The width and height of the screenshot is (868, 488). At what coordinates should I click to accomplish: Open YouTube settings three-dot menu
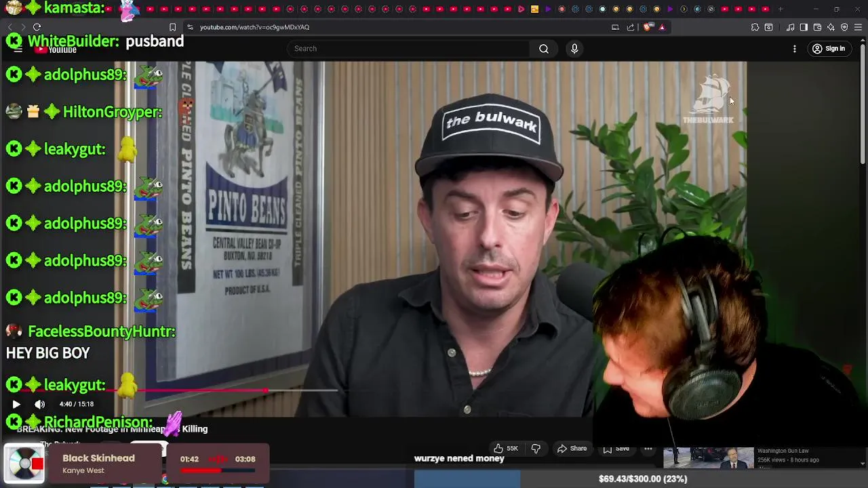coord(795,49)
